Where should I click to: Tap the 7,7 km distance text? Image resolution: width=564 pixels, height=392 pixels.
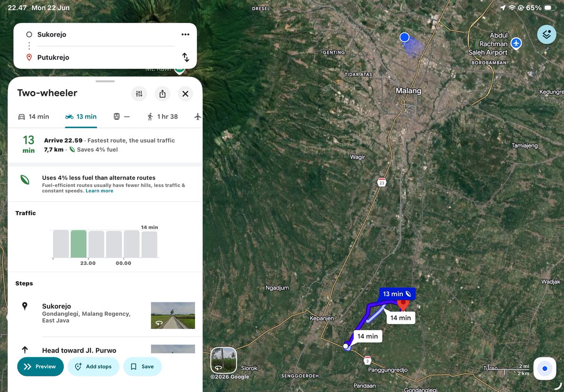tap(54, 149)
